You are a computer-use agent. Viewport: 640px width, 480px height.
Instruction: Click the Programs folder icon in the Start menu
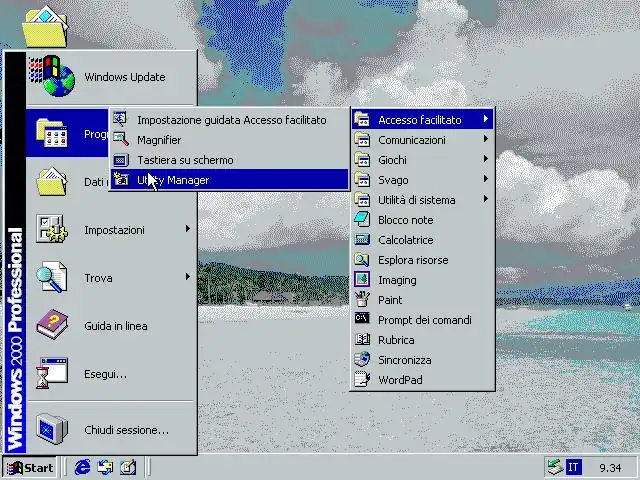51,133
